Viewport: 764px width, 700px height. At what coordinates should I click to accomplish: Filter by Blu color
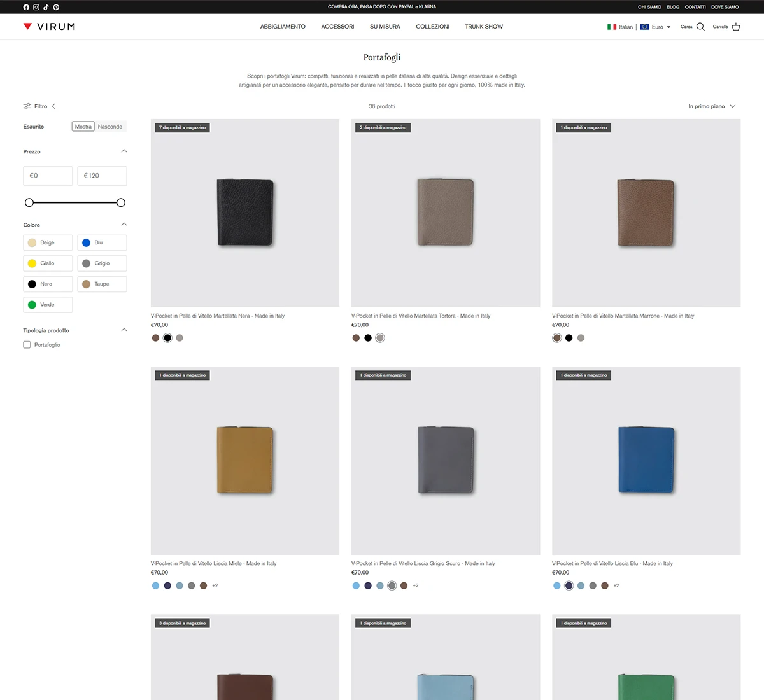(102, 242)
